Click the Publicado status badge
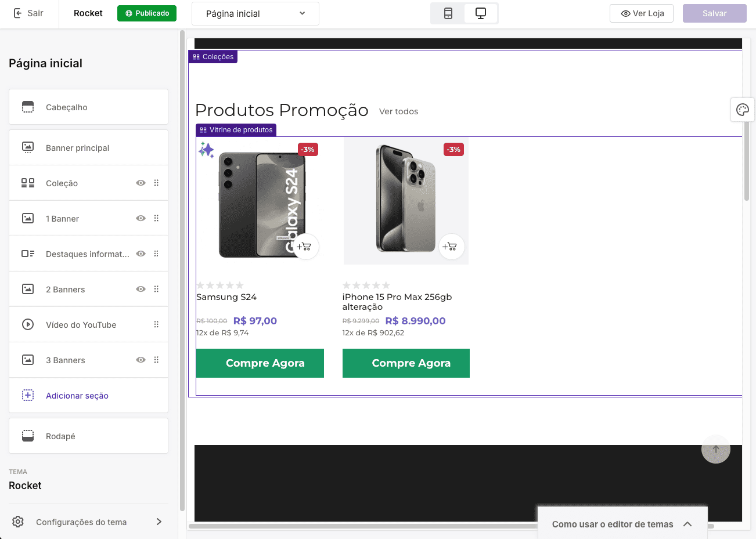 coord(147,13)
